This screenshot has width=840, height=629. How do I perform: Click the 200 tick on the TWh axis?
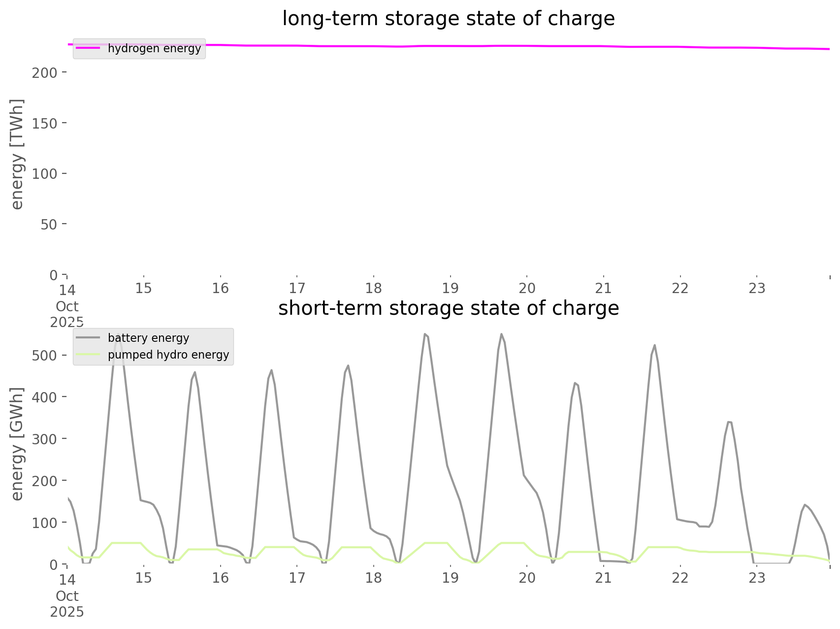[44, 73]
